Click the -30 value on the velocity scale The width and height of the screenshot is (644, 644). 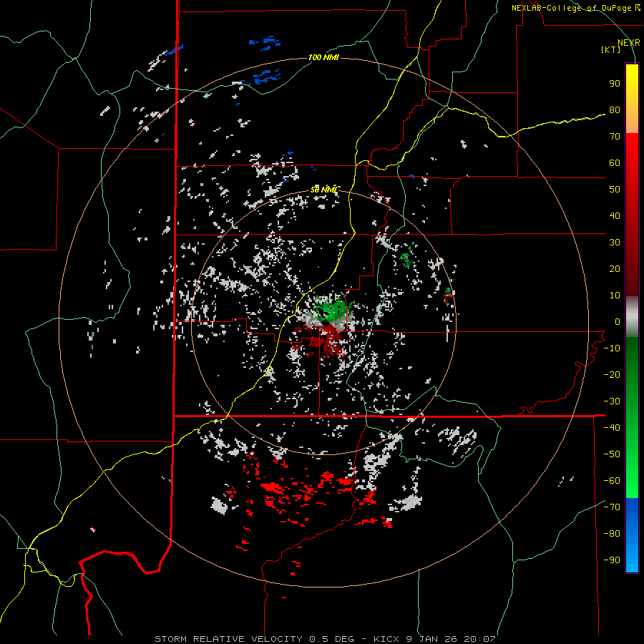coord(612,401)
